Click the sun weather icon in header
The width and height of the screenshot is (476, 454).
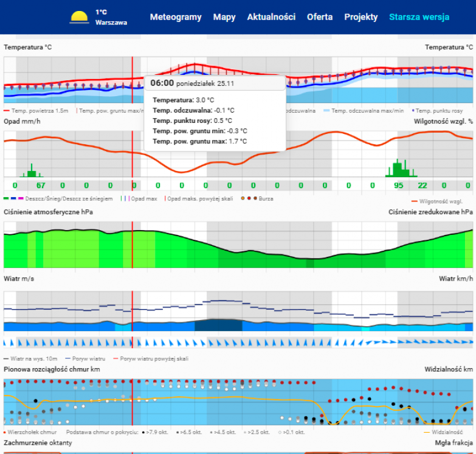[x=79, y=17]
